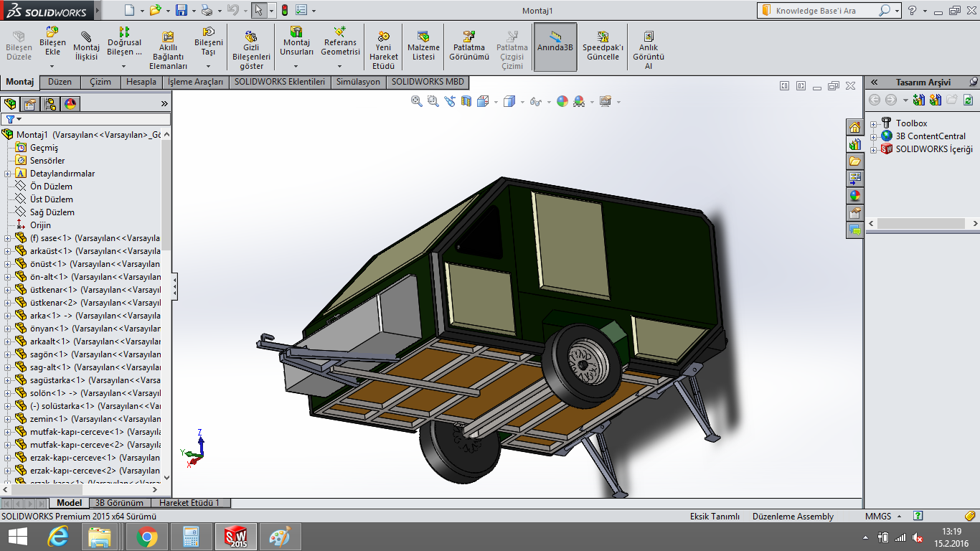Expand the Toolbox tree node
The width and height of the screenshot is (980, 551).
[873, 123]
